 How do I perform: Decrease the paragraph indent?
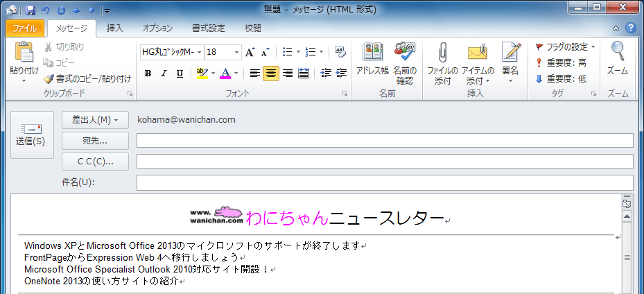pos(326,73)
